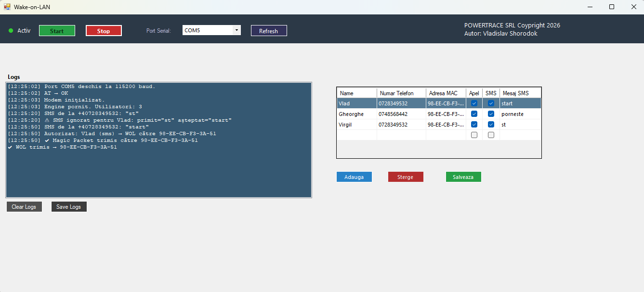The height and width of the screenshot is (292, 644).
Task: Minimize the Wake-on-LAN window
Action: (590, 7)
